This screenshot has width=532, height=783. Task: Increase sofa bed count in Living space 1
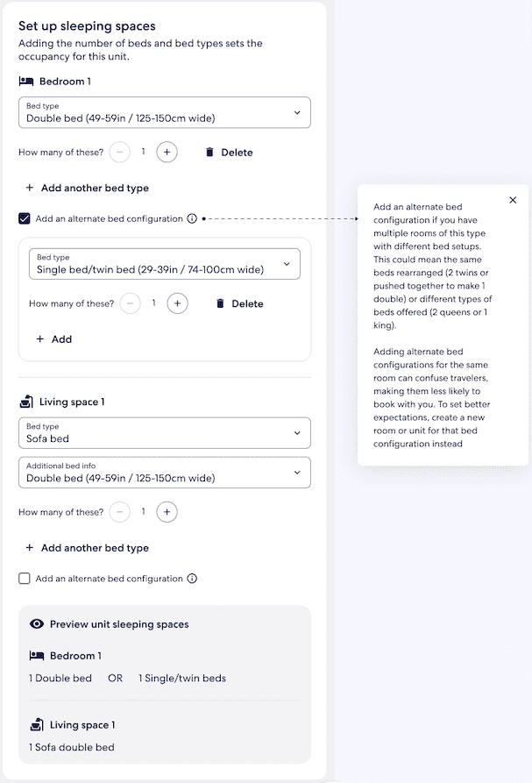(167, 512)
